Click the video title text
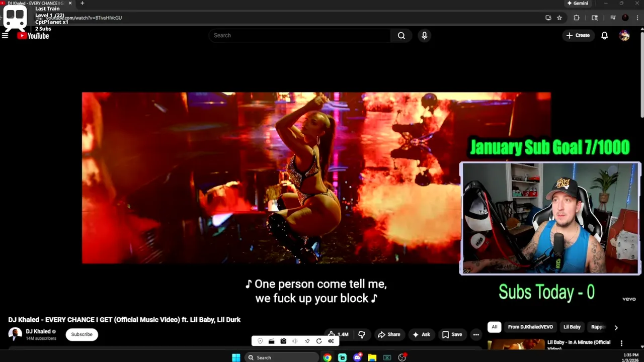Screen dimensions: 644x362 (124, 320)
